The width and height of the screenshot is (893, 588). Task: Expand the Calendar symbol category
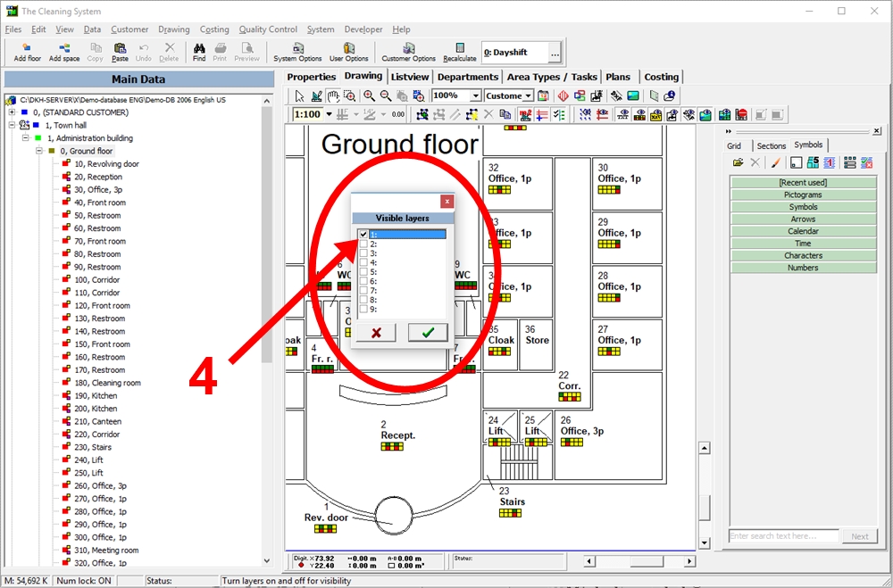click(803, 231)
